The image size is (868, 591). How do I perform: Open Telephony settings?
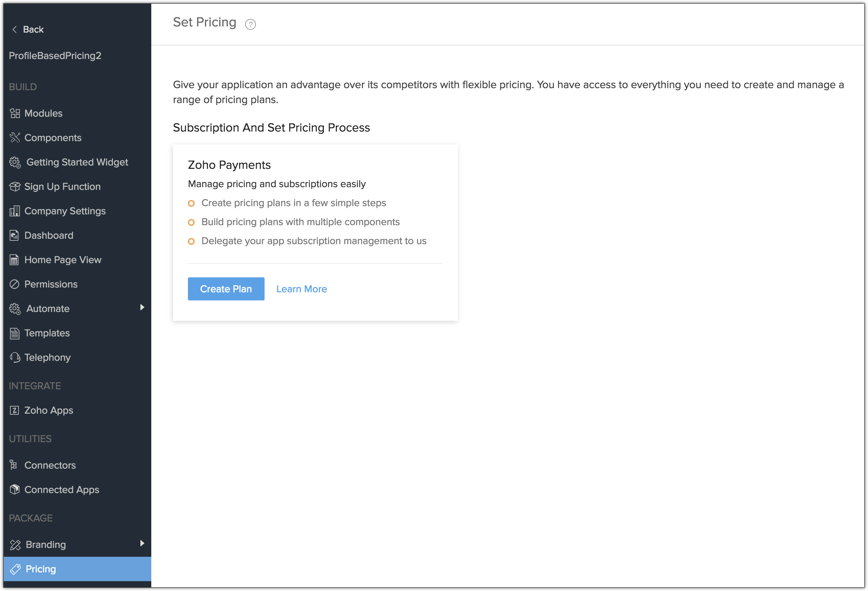[77, 358]
